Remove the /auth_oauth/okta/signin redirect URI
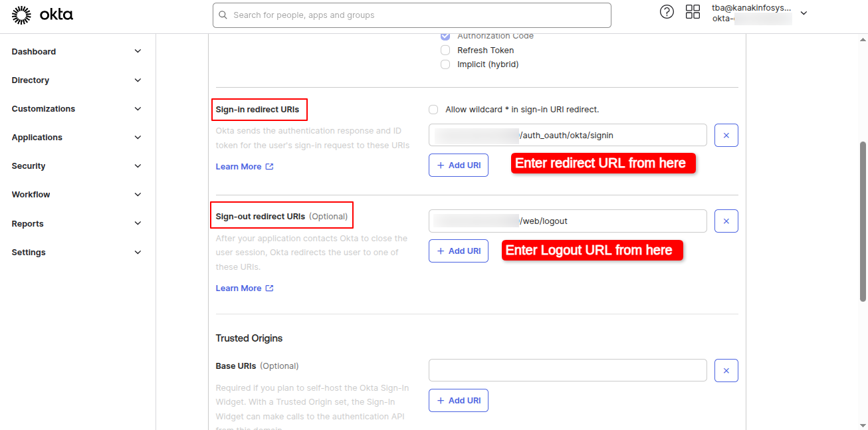 click(726, 135)
